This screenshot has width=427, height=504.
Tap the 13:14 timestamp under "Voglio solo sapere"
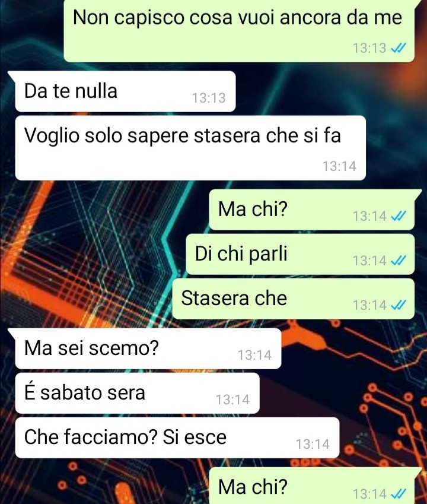pyautogui.click(x=339, y=166)
